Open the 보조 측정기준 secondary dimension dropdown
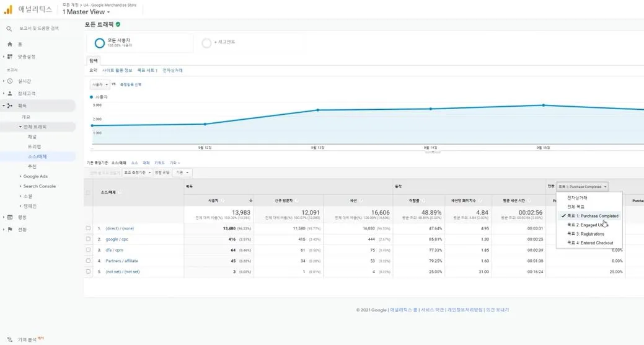The width and height of the screenshot is (644, 345). click(x=138, y=172)
